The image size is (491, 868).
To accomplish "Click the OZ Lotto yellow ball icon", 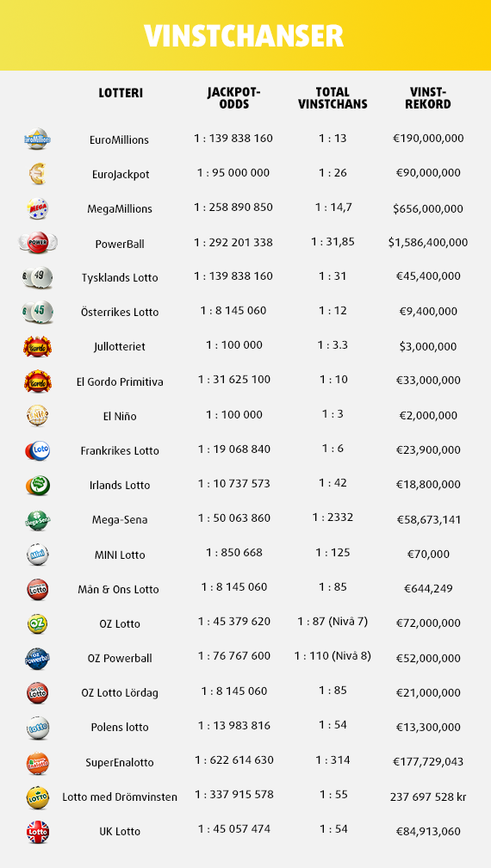I will pos(38,623).
